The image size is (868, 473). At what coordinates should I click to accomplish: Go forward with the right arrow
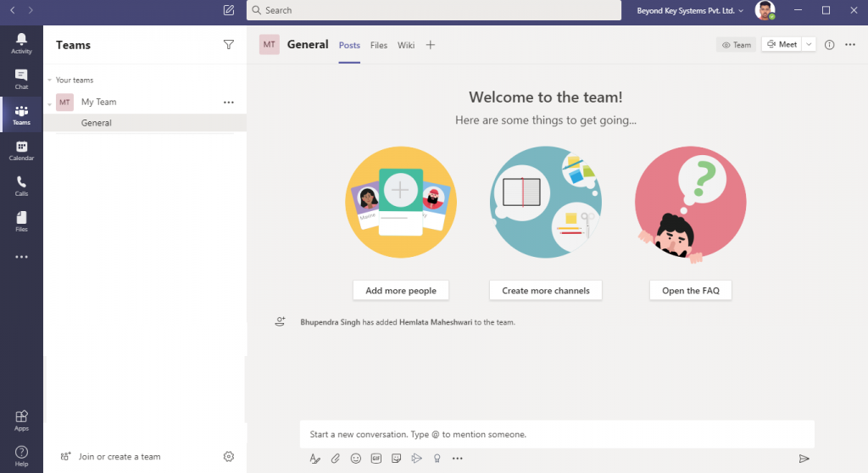pos(31,10)
